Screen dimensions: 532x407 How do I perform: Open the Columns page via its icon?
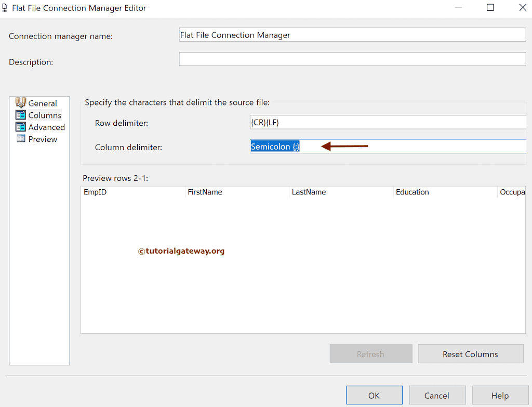pyautogui.click(x=22, y=115)
